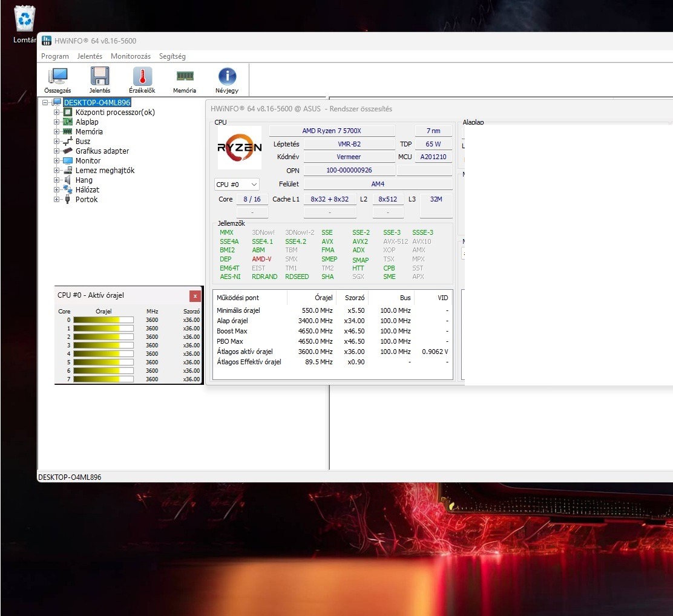This screenshot has width=673, height=616.
Task: Open Érzékelők sensors thermometer icon
Action: point(142,76)
